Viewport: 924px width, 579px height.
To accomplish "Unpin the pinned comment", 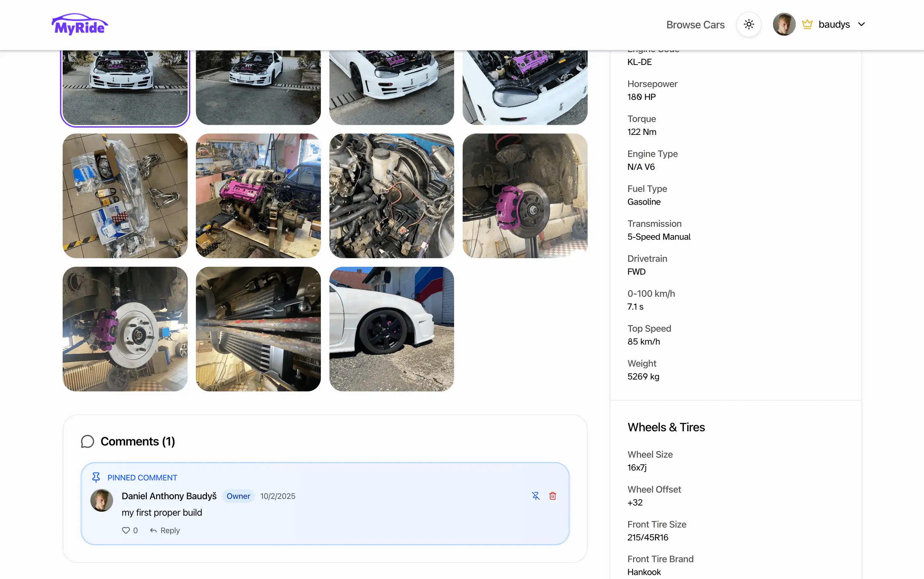I will 535,496.
